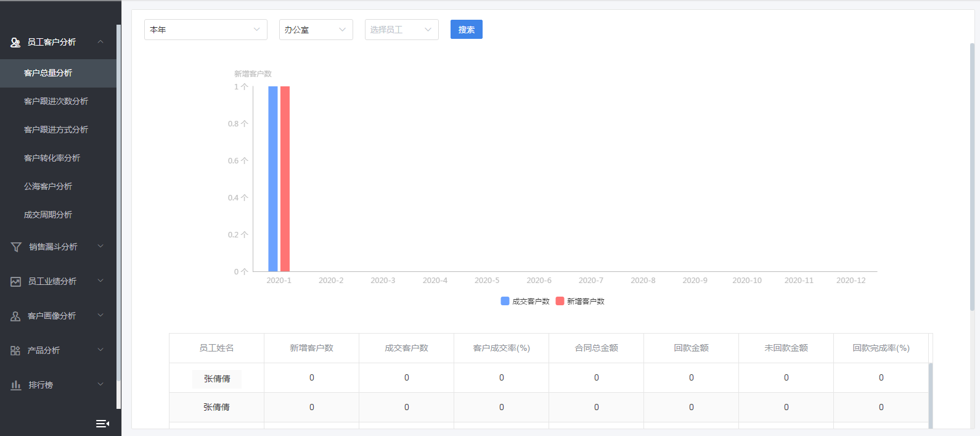Viewport: 980px width, 436px height.
Task: Open the 办公室 department dropdown
Action: tap(316, 30)
